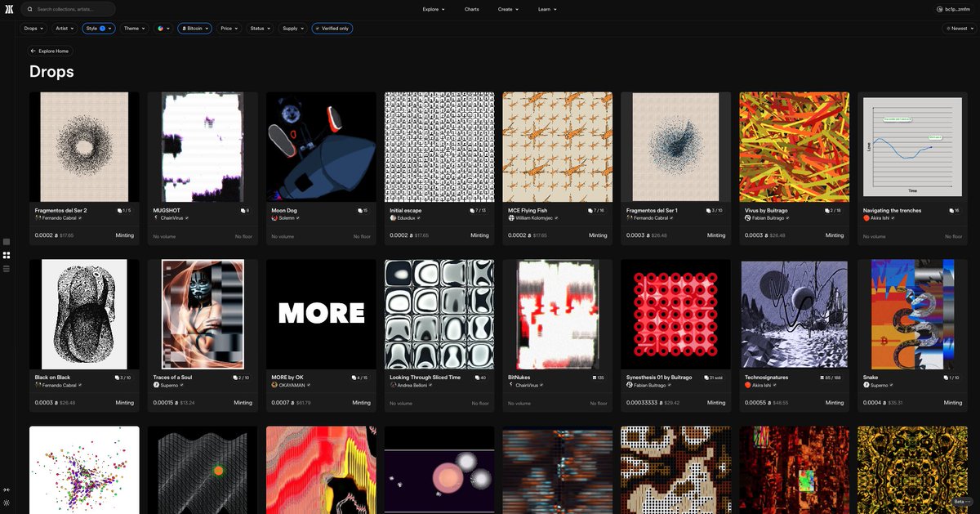Open the Theme filter dropdown

coord(134,28)
